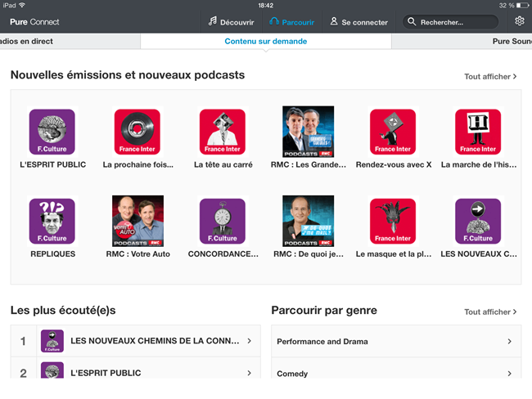Click the 'RMC : De quoi je...' title

click(x=309, y=254)
